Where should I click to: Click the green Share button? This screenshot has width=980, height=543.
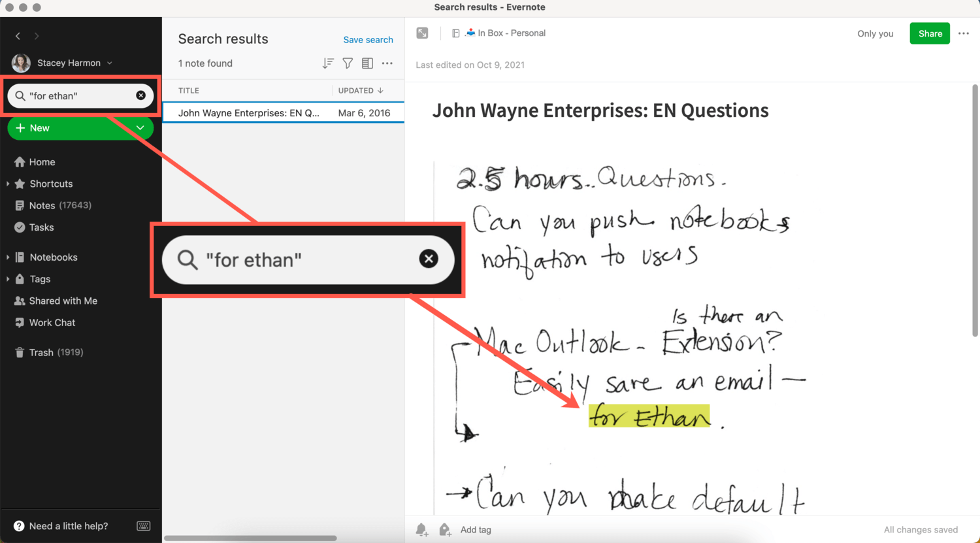click(x=930, y=33)
